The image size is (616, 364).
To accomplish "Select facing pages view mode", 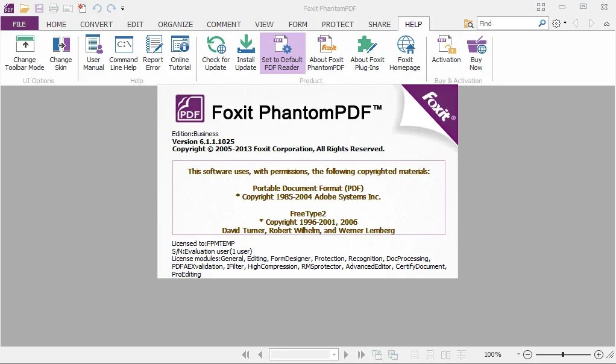I will point(445,355).
